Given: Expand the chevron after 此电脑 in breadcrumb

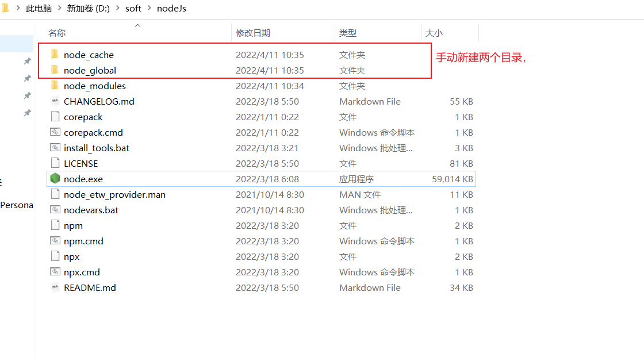Looking at the screenshot, I should coord(61,8).
